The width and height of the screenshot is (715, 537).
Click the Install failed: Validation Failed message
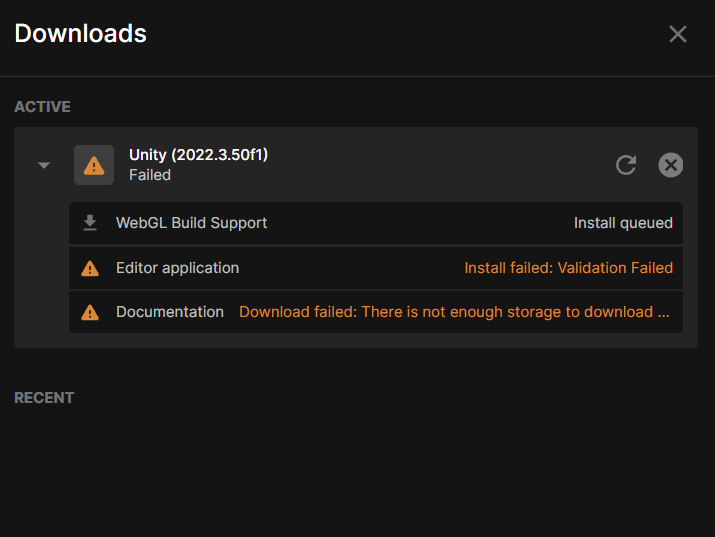coord(569,268)
